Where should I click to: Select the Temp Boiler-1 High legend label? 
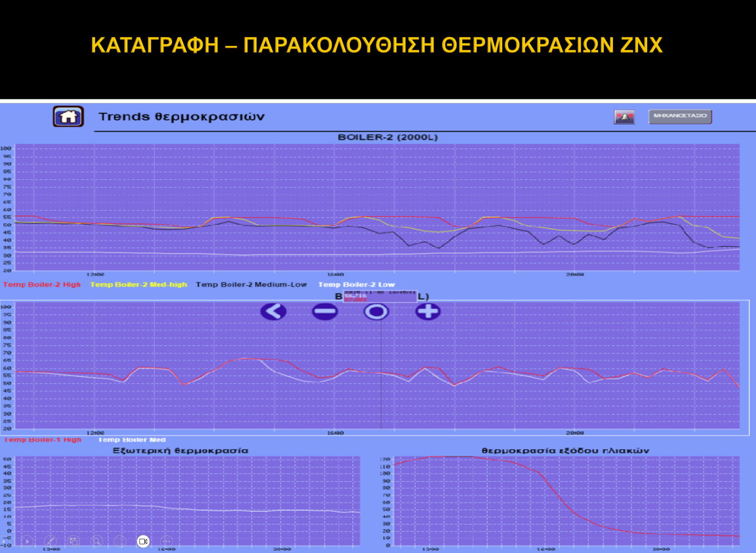point(43,440)
